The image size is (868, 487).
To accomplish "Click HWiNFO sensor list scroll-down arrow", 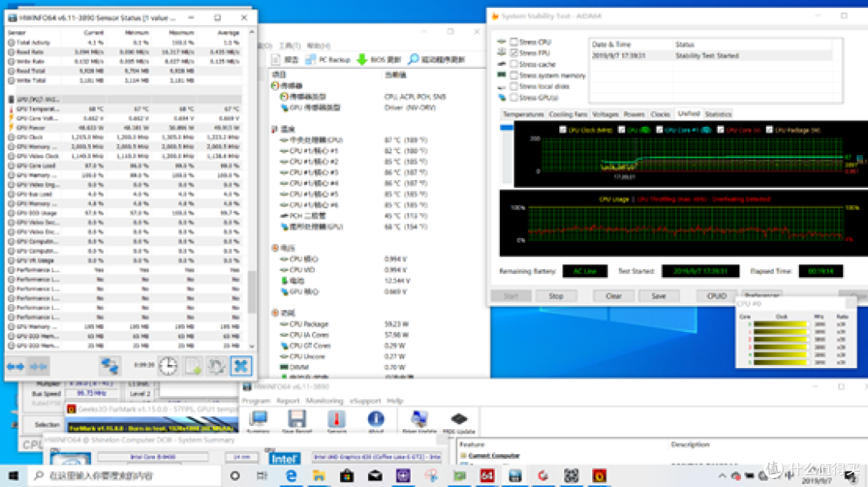I will [x=252, y=346].
